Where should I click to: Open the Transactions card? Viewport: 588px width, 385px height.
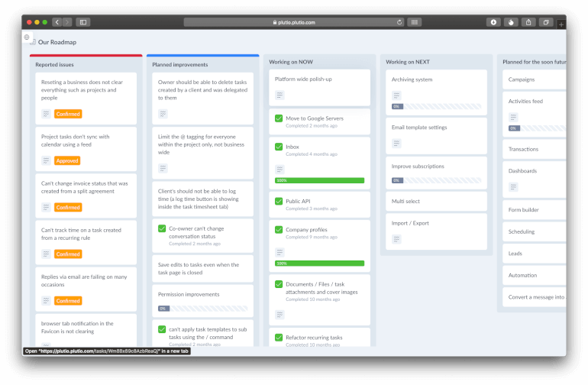(535, 150)
